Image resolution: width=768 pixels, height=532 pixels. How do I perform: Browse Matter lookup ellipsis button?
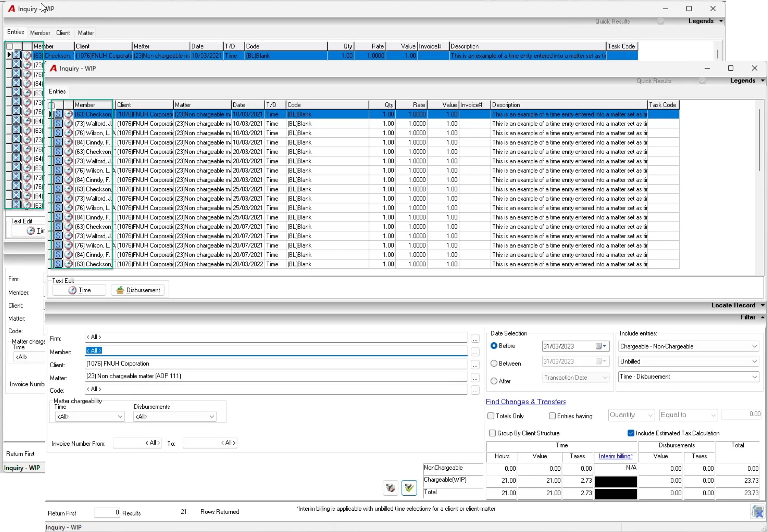[x=475, y=378]
